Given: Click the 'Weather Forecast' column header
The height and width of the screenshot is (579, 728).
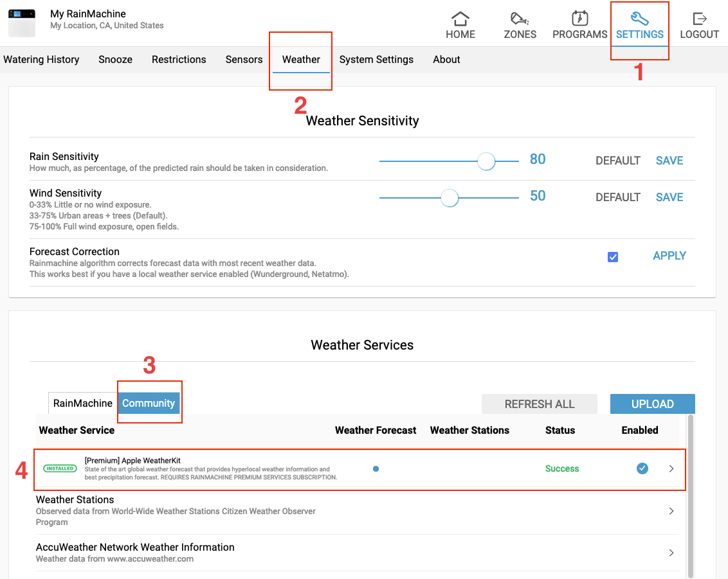Looking at the screenshot, I should click(376, 430).
